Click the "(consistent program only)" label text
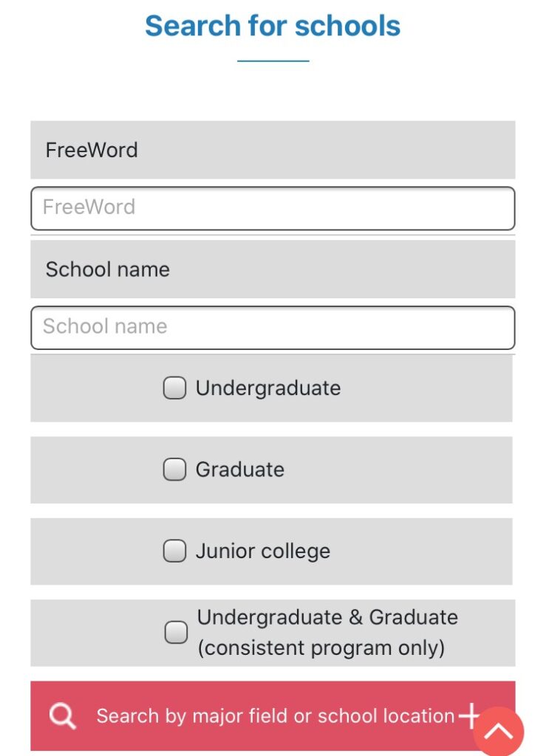 click(x=321, y=648)
